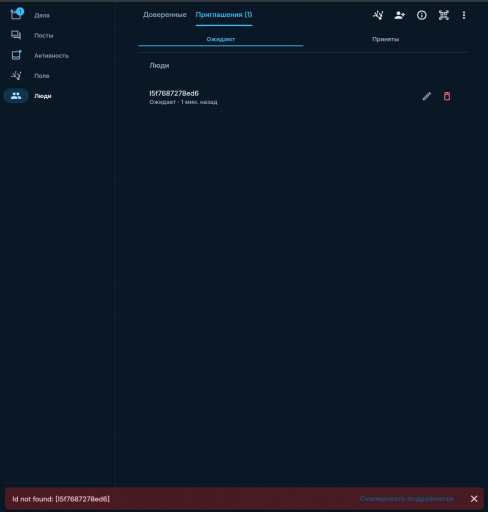Edit invitation I5f7687278ed6 with pencil icon
The width and height of the screenshot is (488, 512).
427,96
